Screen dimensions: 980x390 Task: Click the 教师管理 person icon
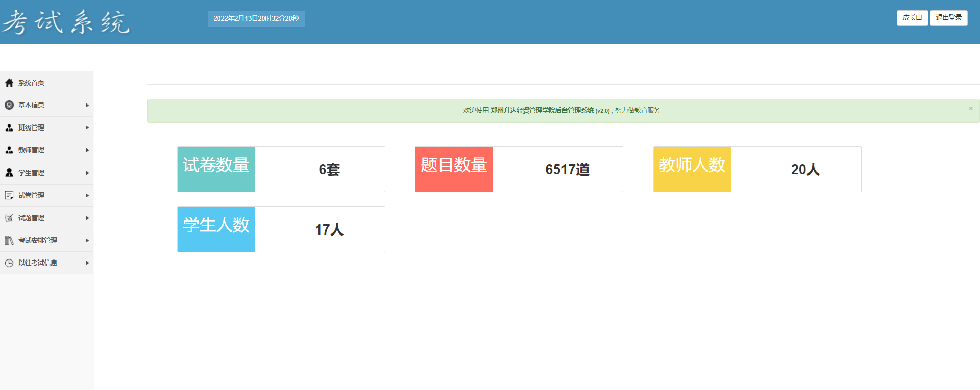(x=9, y=150)
